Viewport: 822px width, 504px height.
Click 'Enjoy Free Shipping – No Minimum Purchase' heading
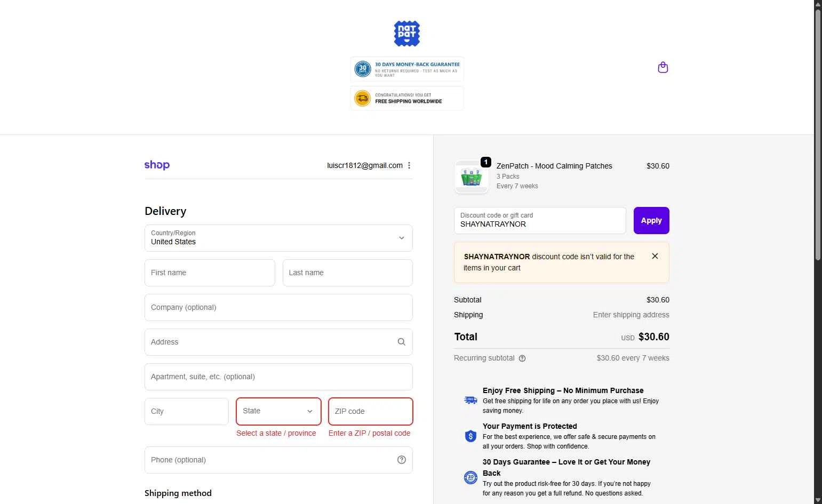[563, 390]
